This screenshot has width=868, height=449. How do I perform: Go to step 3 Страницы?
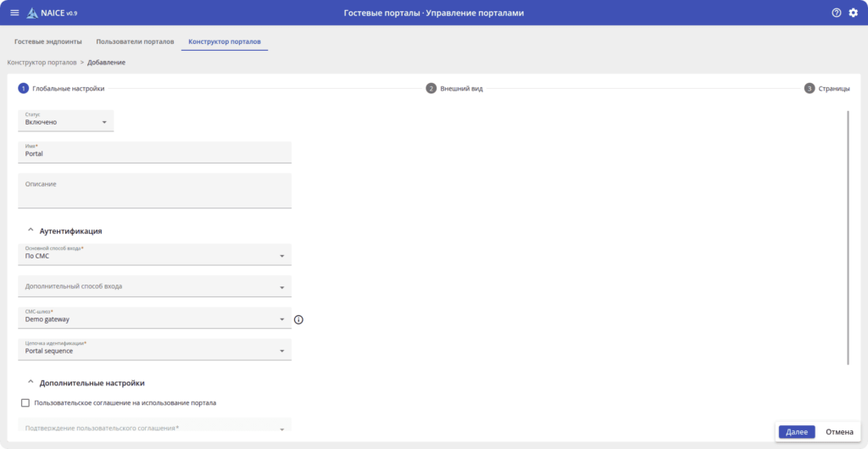pos(810,88)
